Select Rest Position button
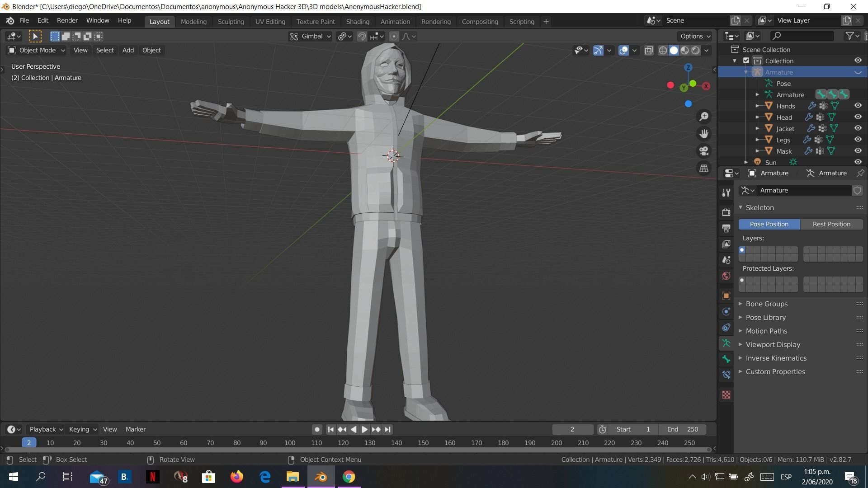The height and width of the screenshot is (488, 868). tap(831, 224)
